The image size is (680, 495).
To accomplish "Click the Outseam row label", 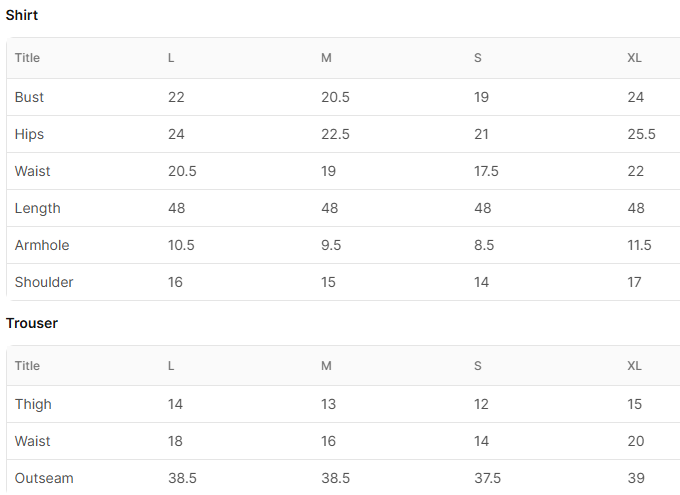I will (x=44, y=478).
